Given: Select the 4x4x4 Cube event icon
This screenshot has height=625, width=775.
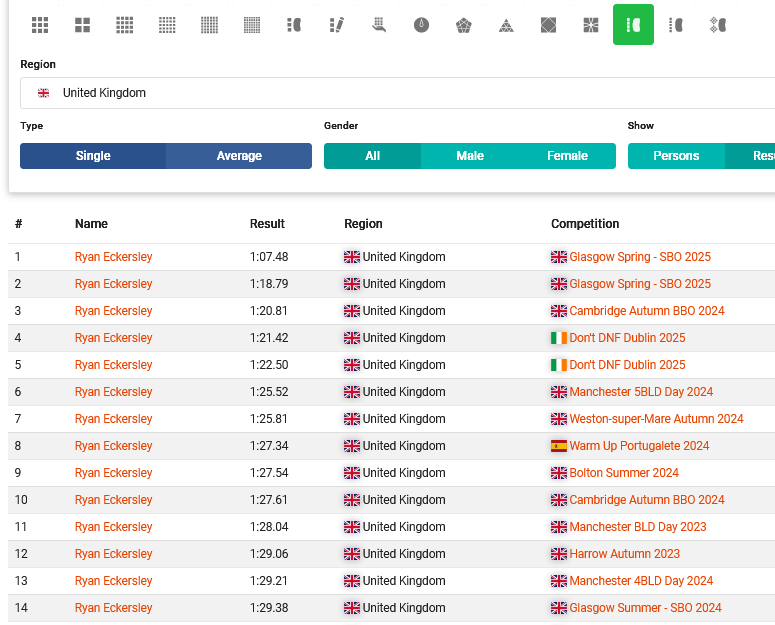Looking at the screenshot, I should point(125,25).
